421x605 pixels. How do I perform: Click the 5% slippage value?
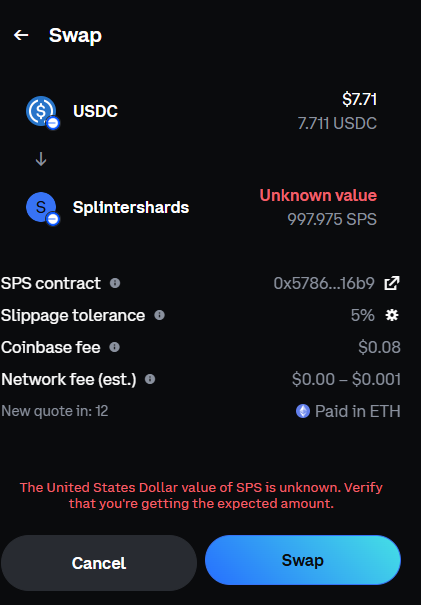(x=362, y=315)
